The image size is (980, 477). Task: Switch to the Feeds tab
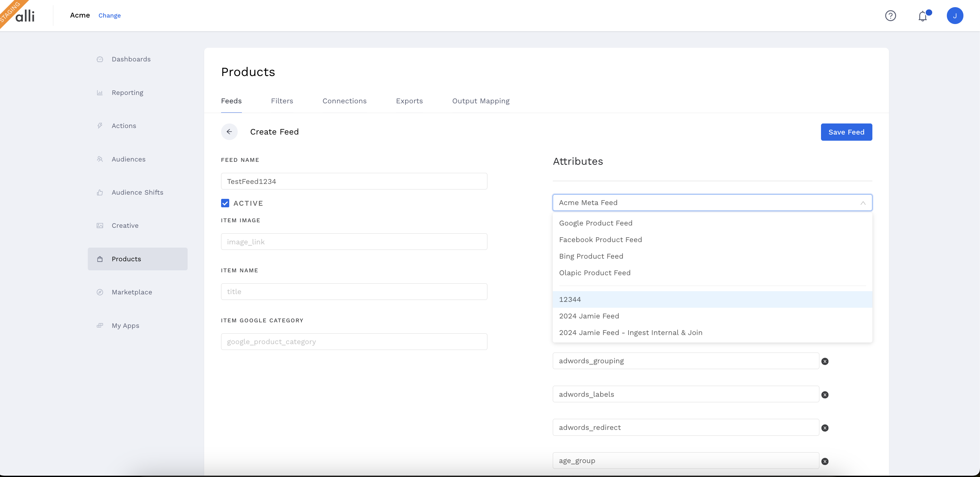coord(231,101)
